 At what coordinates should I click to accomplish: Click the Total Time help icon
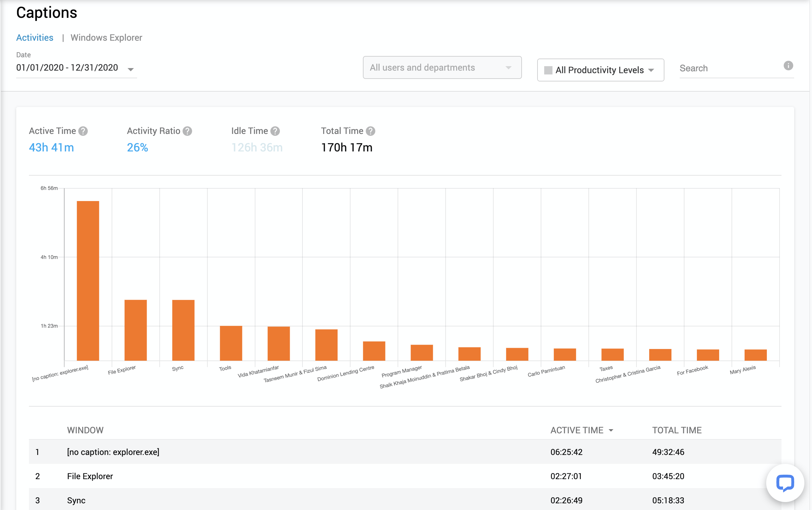(371, 131)
